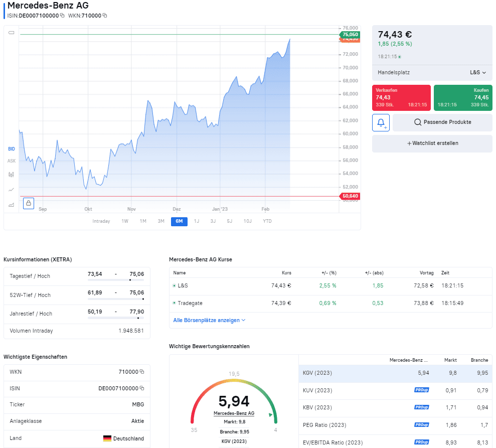This screenshot has height=448, width=496.
Task: Switch chart to Intraday view
Action: (101, 221)
